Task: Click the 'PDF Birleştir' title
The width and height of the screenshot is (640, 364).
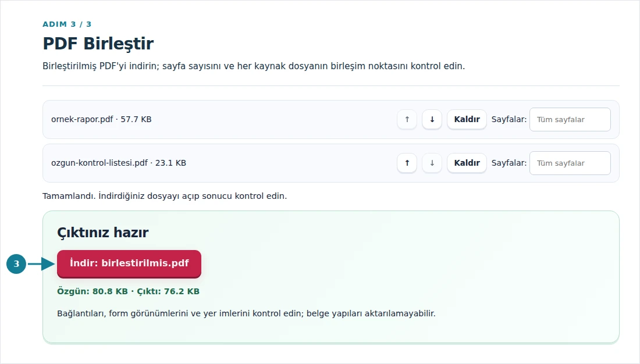Action: (x=98, y=44)
